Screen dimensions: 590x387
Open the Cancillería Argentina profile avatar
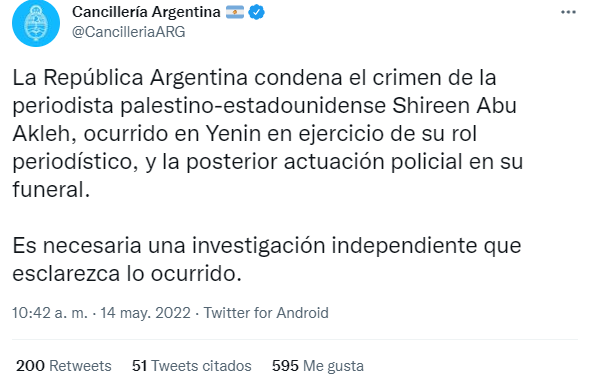[x=36, y=23]
